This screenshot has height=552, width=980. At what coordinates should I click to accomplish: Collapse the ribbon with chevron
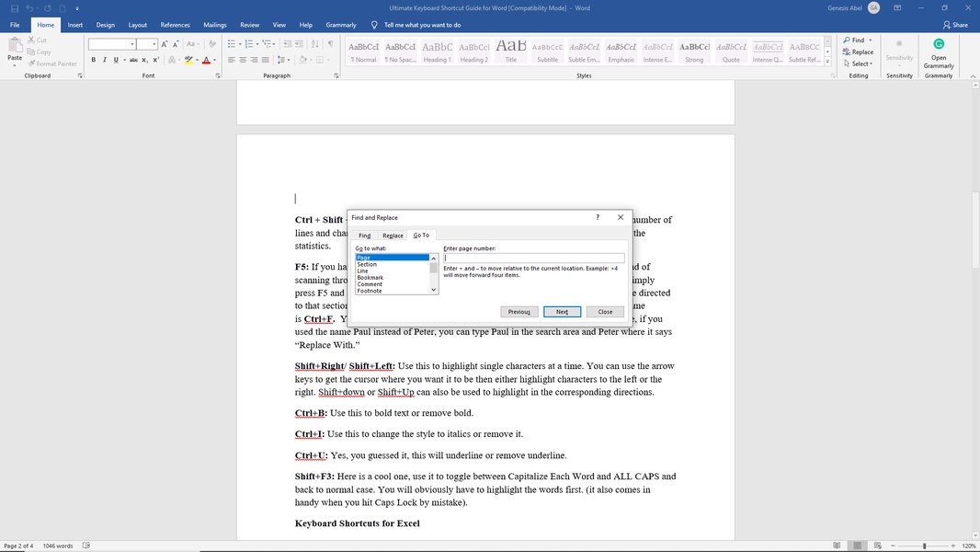[x=973, y=75]
